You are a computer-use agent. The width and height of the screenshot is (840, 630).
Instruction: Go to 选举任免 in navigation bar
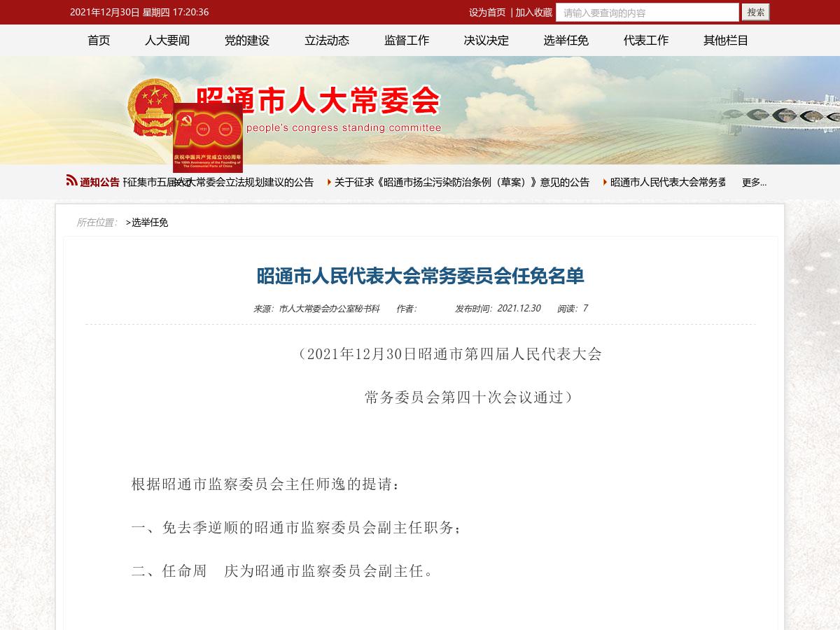566,41
